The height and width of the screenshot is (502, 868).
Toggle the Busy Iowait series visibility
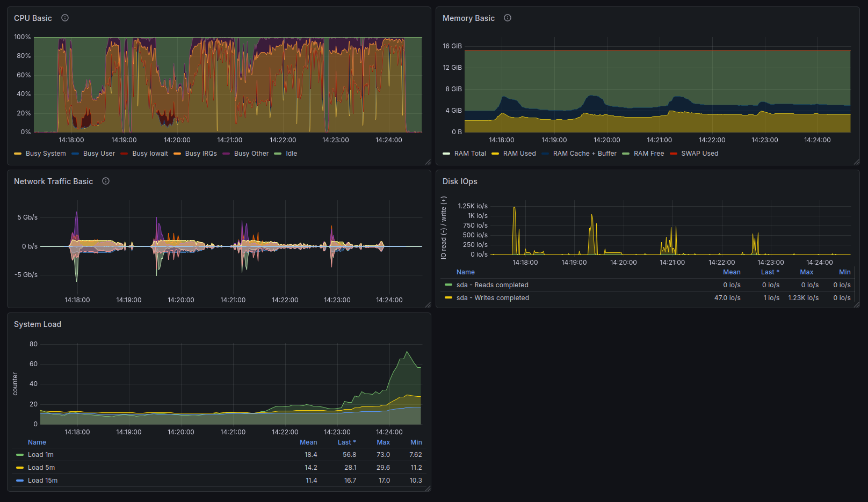point(150,154)
